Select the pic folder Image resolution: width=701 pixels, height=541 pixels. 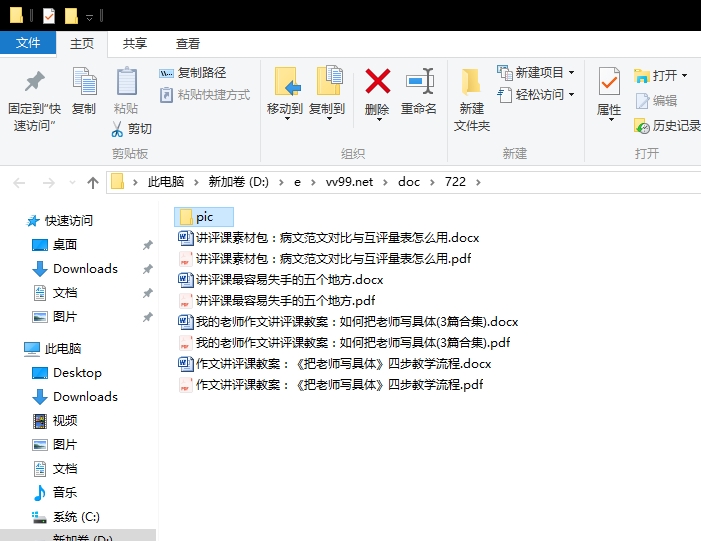pos(204,217)
